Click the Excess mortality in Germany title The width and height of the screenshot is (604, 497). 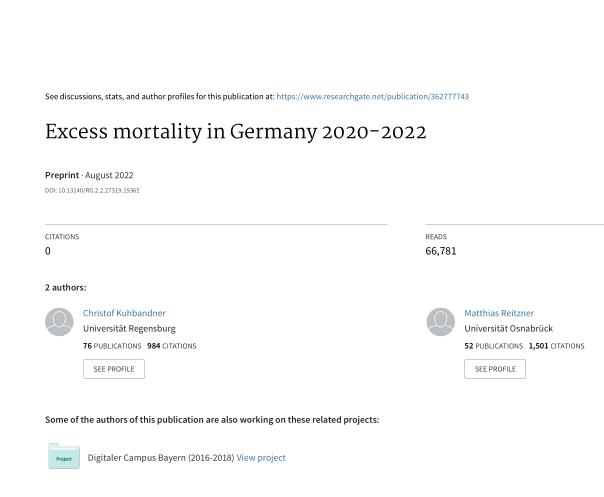[236, 132]
